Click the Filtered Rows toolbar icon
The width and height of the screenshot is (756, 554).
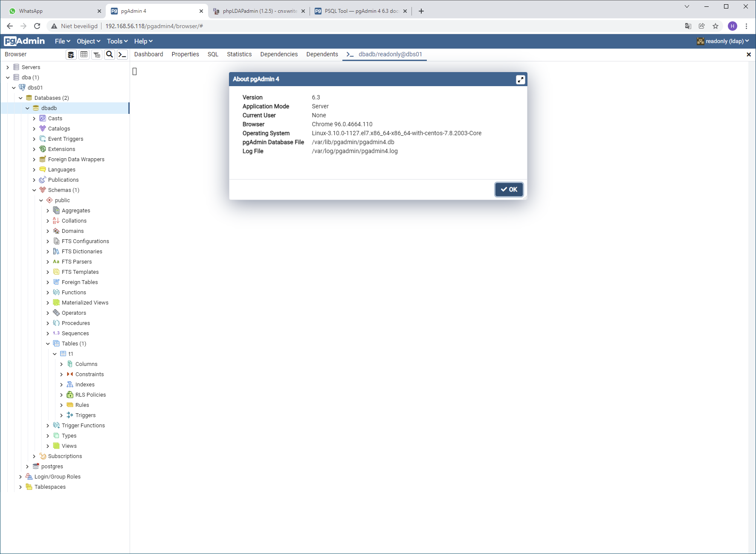click(x=97, y=55)
